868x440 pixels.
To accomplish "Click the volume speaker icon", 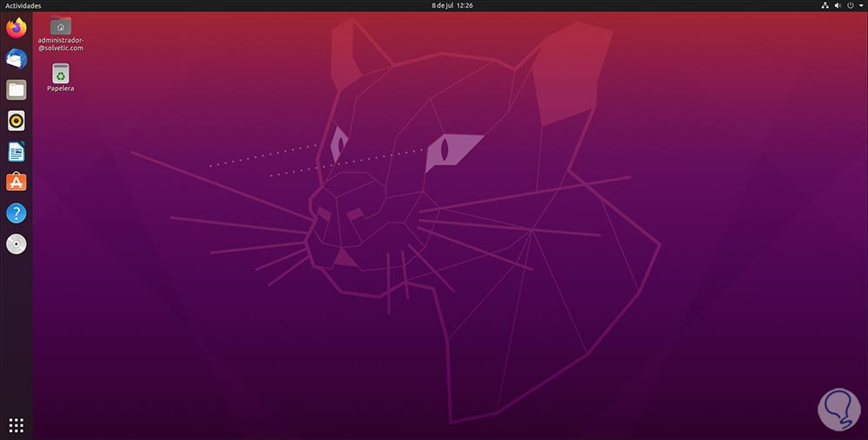I will pyautogui.click(x=838, y=5).
